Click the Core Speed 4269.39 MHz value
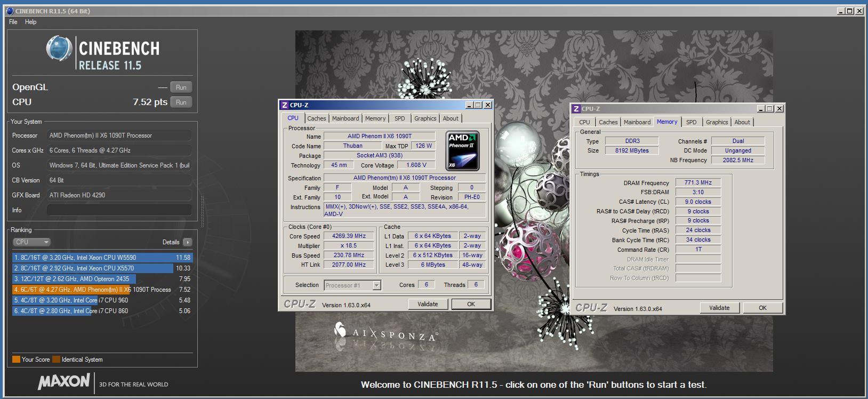 click(x=349, y=236)
